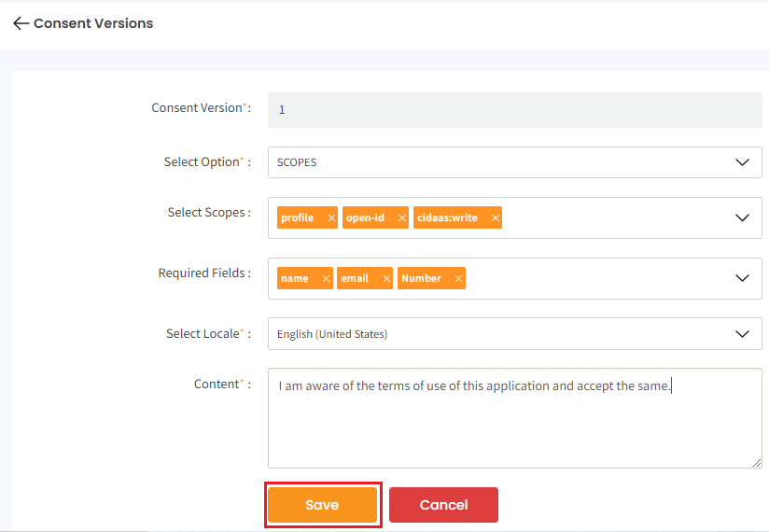This screenshot has height=532, width=769.
Task: Click the back arrow beside Consent Versions
Action: (21, 23)
